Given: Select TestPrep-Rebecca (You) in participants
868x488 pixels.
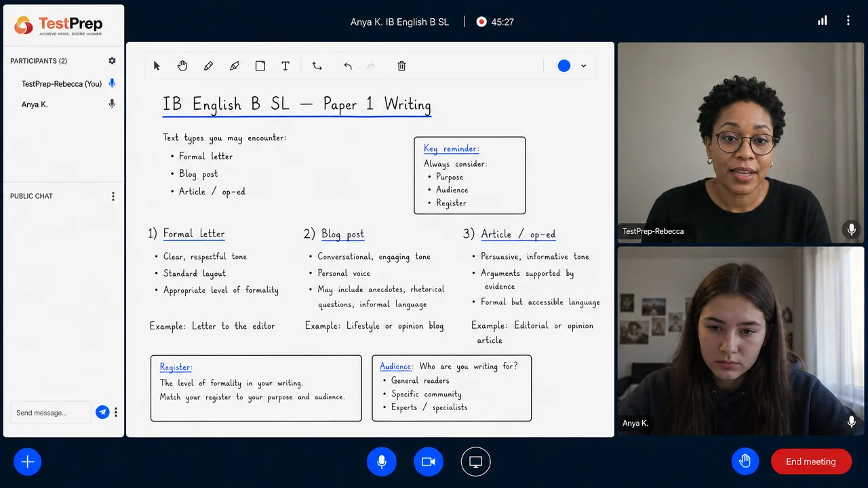Looking at the screenshot, I should tap(62, 84).
